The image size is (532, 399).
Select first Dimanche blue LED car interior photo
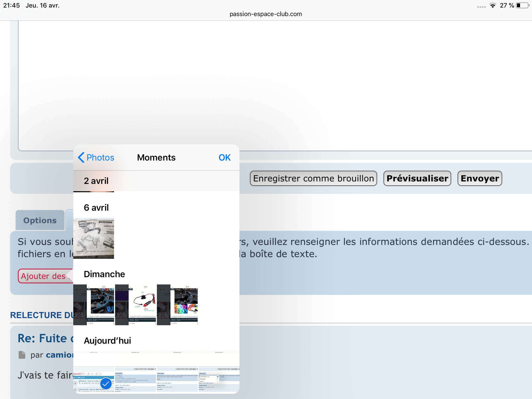94,304
